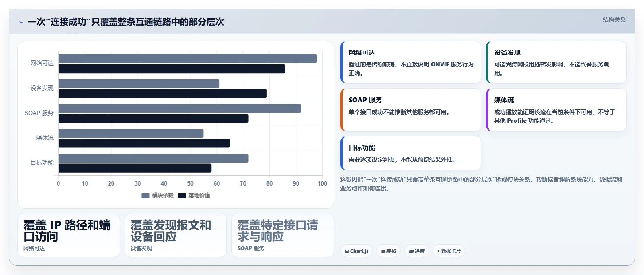This screenshot has height=275, width=644.
Task: Select the 覆盖发现报文和设备回应 data card
Action: [176, 235]
